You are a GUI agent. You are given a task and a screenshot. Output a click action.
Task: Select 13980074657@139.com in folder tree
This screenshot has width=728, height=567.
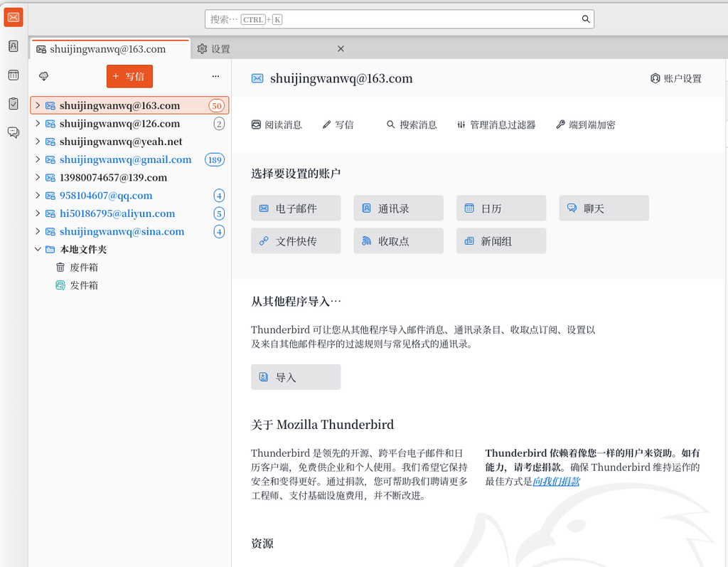(129, 178)
